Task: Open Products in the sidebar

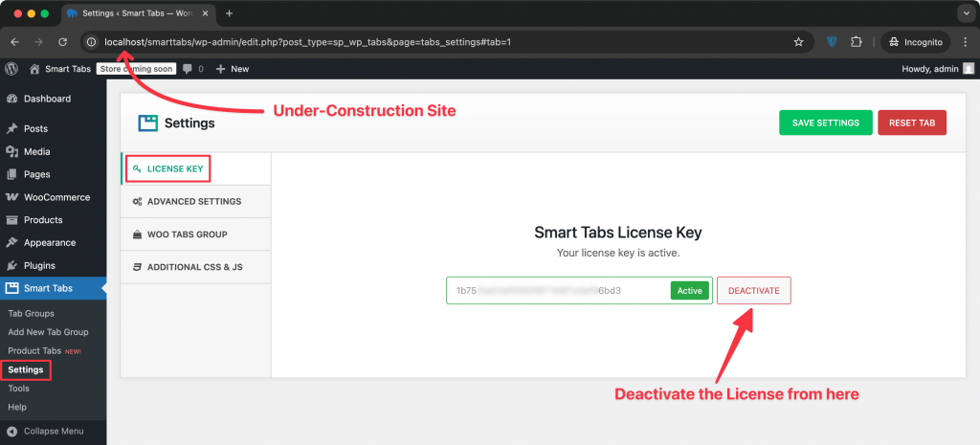Action: click(x=54, y=220)
